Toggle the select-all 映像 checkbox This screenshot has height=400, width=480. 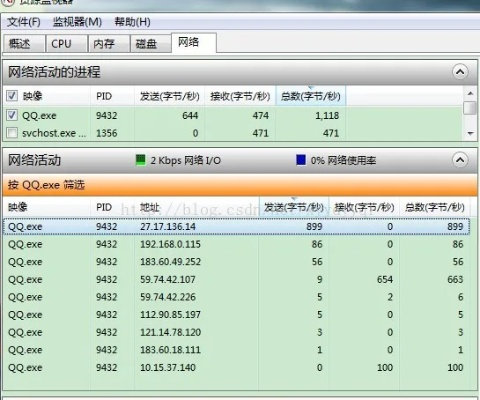coord(12,96)
